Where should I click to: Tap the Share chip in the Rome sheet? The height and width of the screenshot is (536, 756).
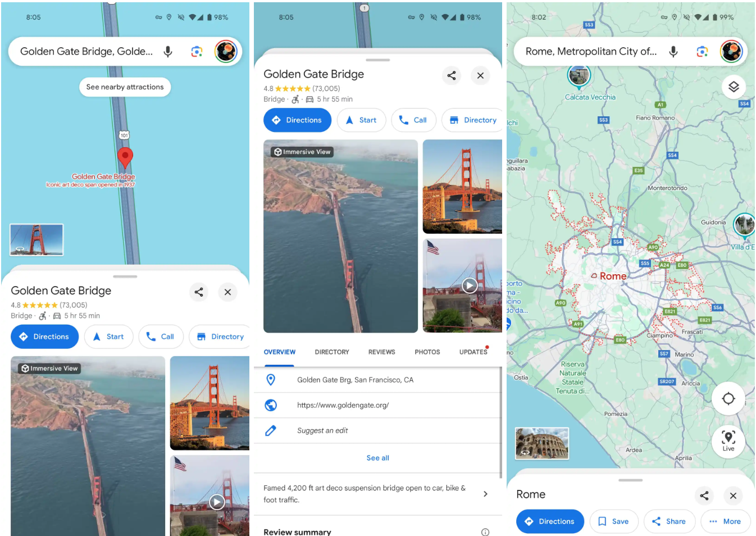click(x=670, y=521)
